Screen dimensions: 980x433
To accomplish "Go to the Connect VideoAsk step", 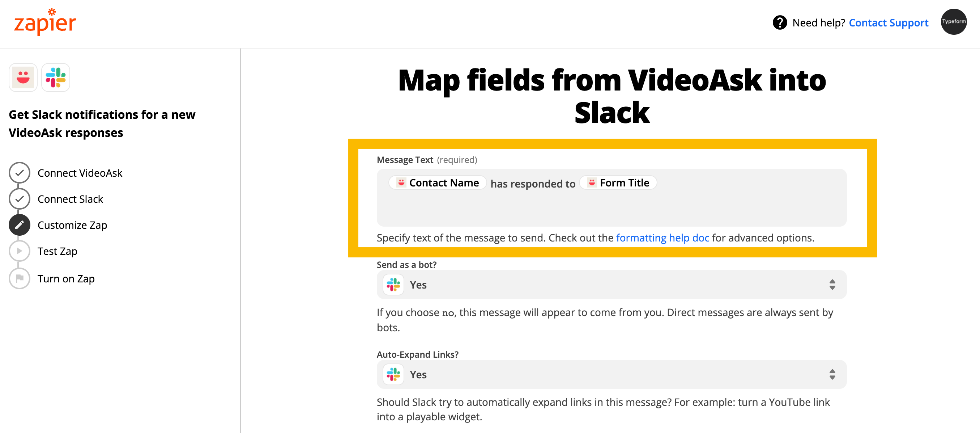I will 80,173.
